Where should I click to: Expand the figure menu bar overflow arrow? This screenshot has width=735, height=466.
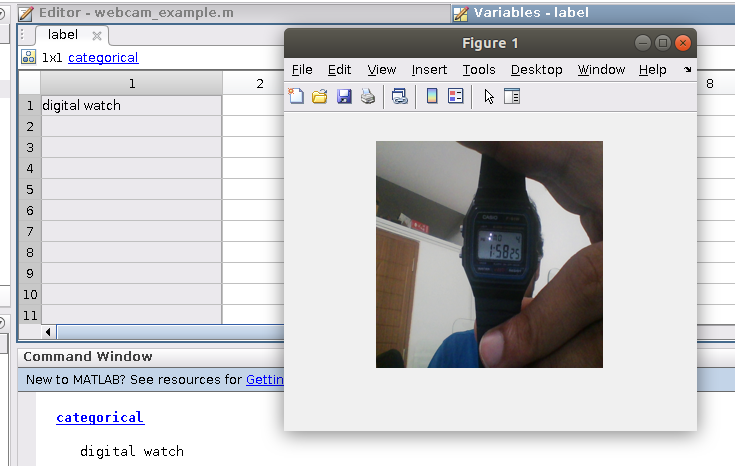687,70
